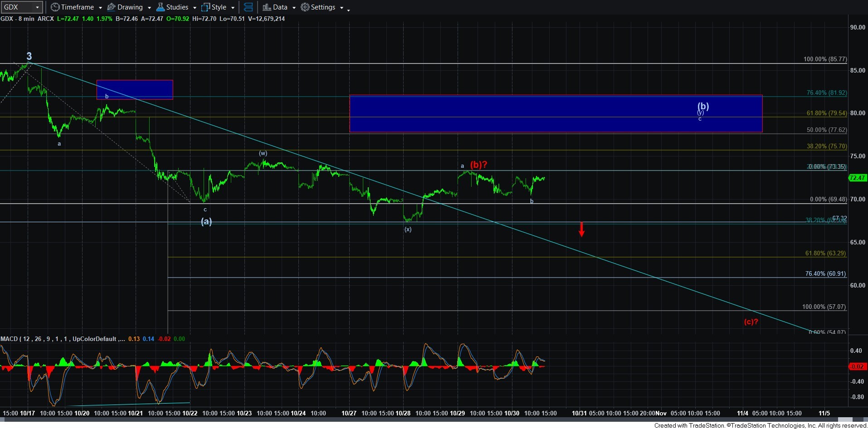Click the Style text label
Viewport: 868px width, 429px height.
[219, 7]
